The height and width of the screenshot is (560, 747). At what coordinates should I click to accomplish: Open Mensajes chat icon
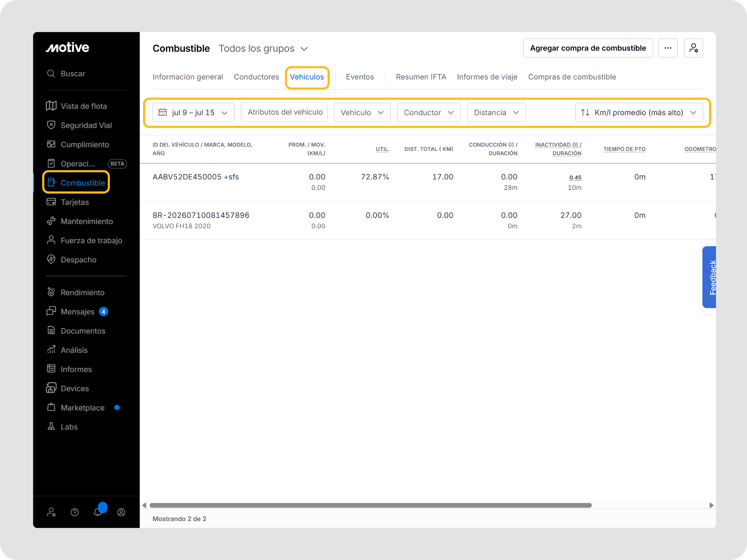click(51, 312)
